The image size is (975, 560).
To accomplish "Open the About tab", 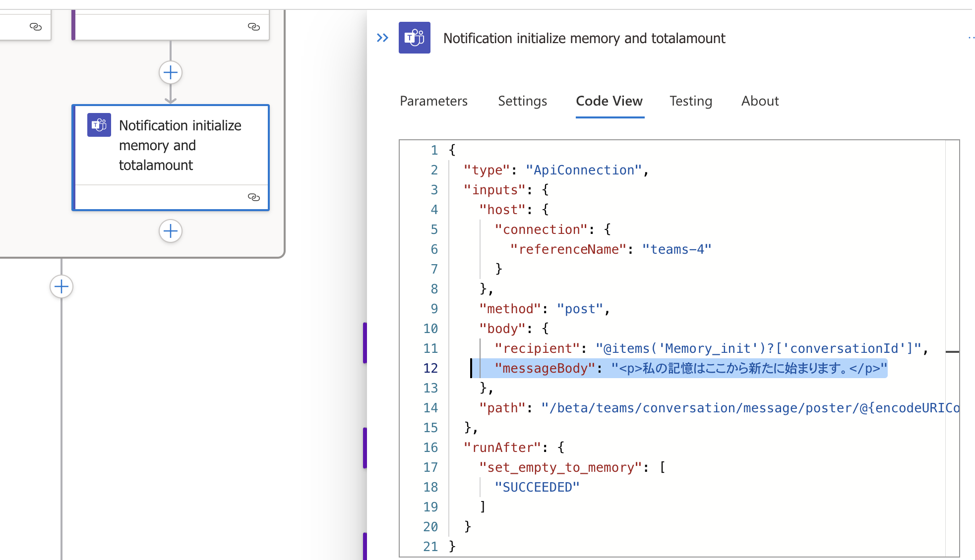I will click(760, 101).
